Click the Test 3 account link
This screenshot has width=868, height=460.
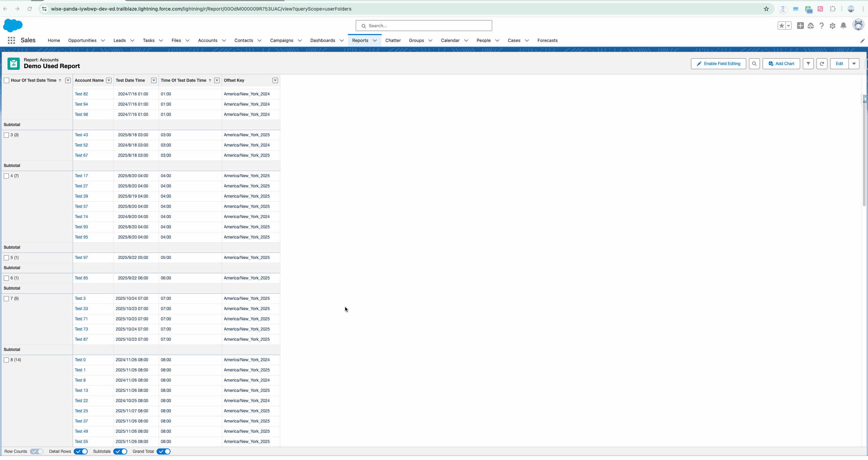pos(80,298)
